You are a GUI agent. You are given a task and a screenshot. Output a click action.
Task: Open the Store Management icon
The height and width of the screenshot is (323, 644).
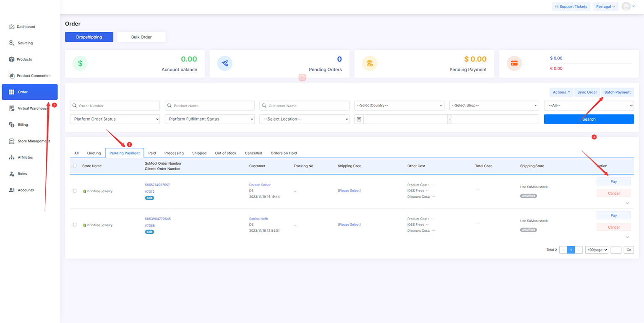[12, 141]
